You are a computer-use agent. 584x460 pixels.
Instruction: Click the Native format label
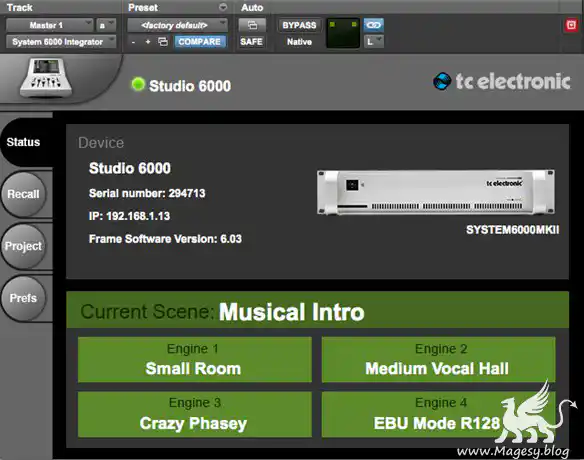coord(299,42)
